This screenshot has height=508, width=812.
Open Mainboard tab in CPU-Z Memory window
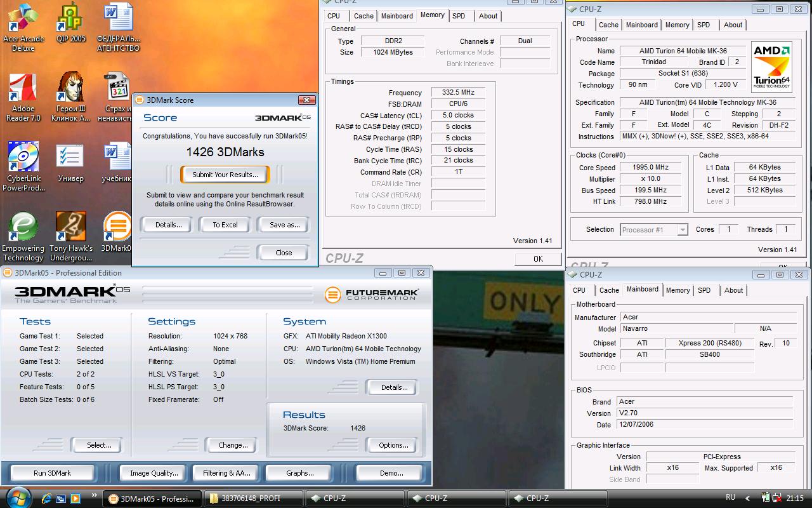click(397, 16)
